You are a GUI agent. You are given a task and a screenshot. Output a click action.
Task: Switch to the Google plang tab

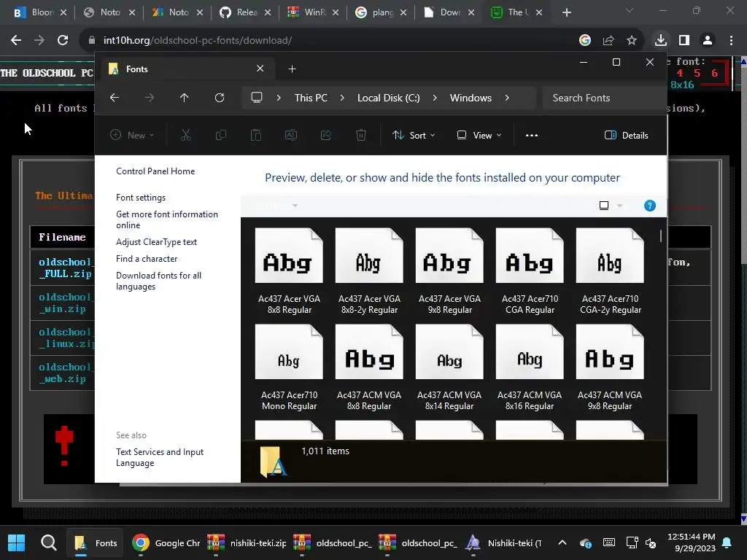tap(381, 12)
